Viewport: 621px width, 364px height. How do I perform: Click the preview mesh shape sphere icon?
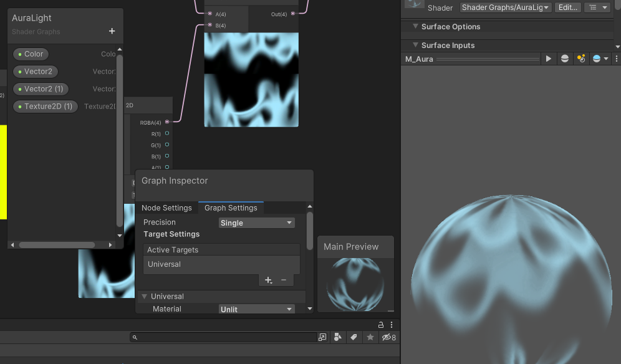pyautogui.click(x=565, y=59)
